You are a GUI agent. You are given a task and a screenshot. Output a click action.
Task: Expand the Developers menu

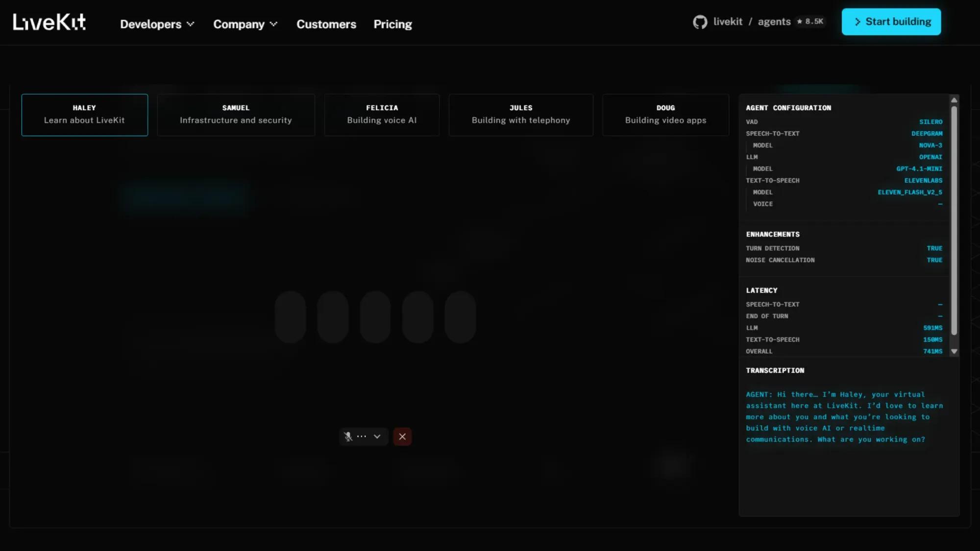pyautogui.click(x=157, y=24)
